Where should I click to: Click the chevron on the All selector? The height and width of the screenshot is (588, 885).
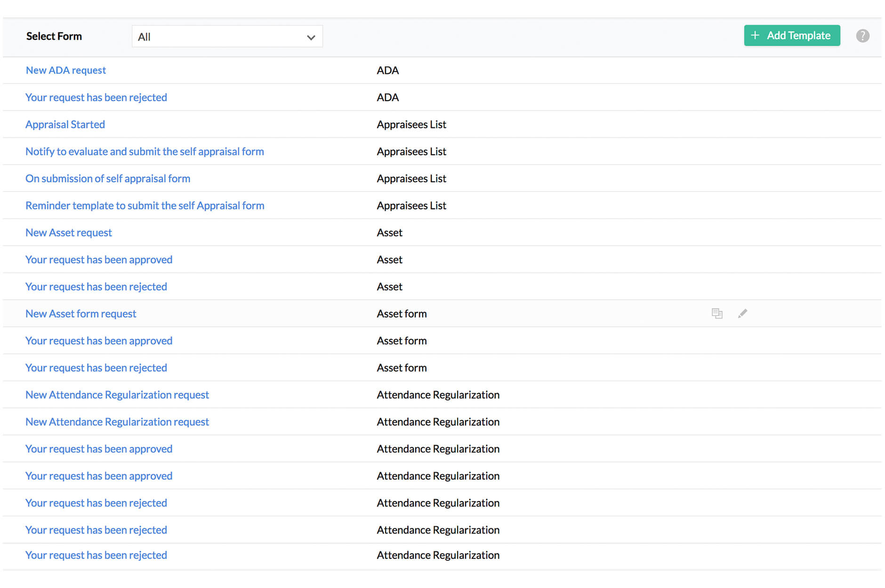(311, 36)
